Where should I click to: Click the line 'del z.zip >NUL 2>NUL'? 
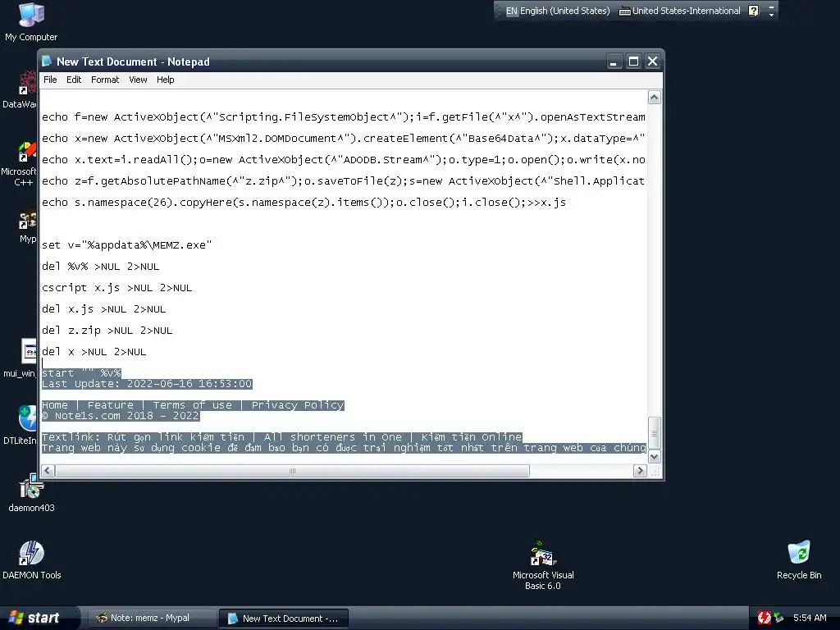click(107, 331)
